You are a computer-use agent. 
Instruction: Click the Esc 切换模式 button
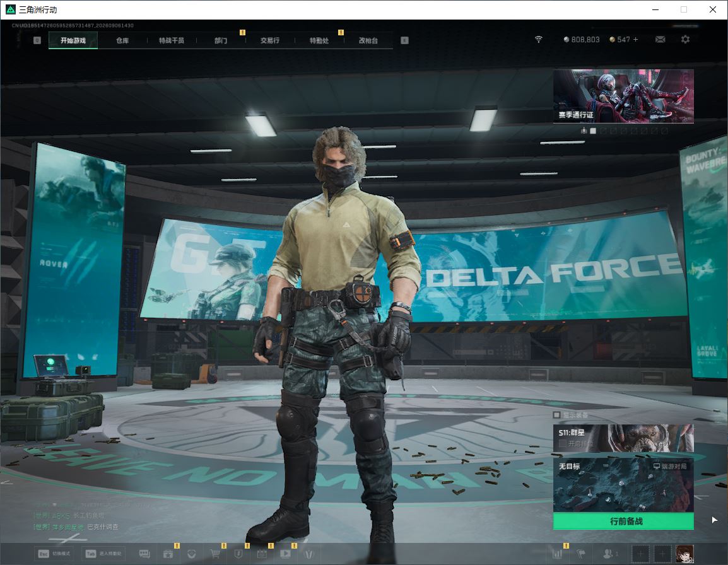(x=55, y=554)
